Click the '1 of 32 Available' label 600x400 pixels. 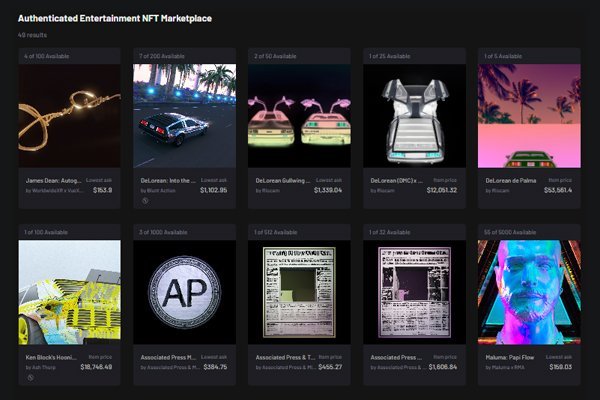click(390, 232)
